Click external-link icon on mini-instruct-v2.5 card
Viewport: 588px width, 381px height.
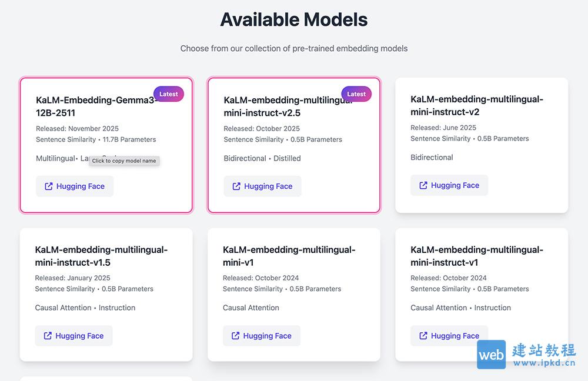coord(236,186)
